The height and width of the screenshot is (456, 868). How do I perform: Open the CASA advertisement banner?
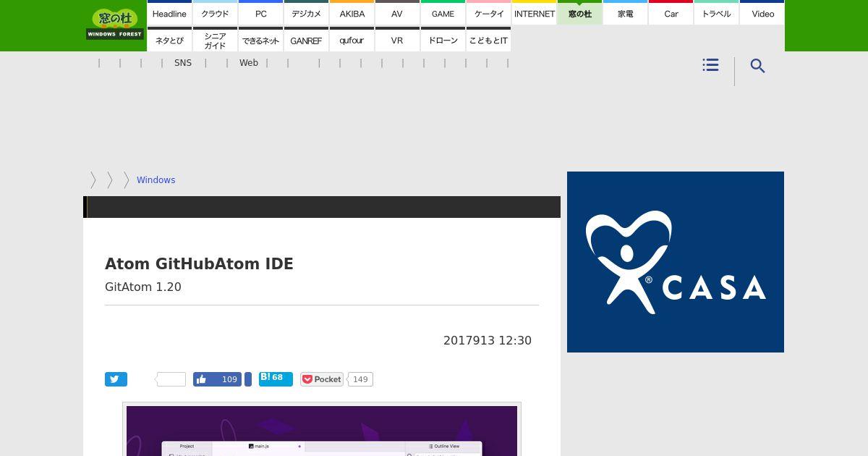[676, 262]
